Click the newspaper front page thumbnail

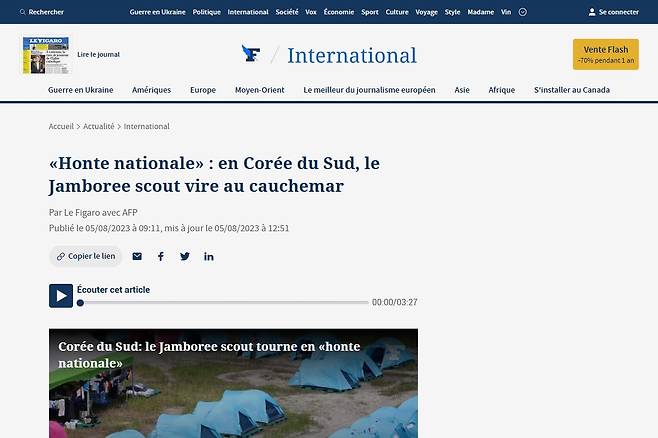[46, 55]
